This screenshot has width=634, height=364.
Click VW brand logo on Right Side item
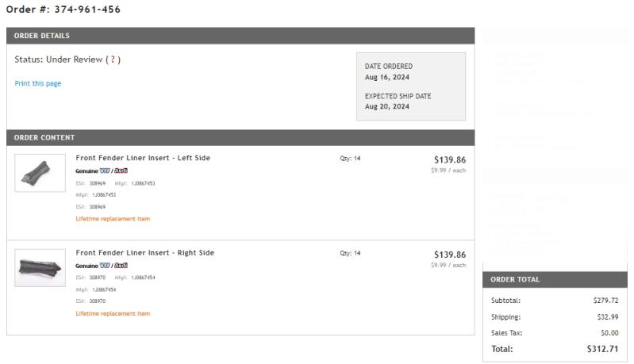coord(105,266)
